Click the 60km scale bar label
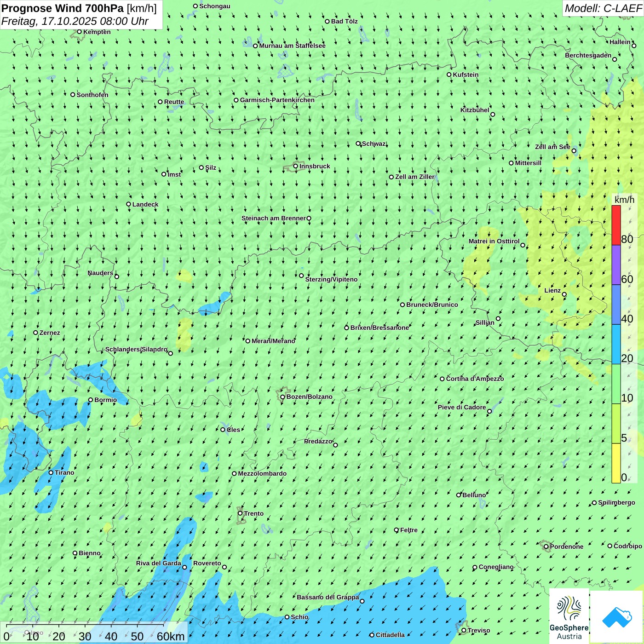The image size is (644, 644). (171, 637)
